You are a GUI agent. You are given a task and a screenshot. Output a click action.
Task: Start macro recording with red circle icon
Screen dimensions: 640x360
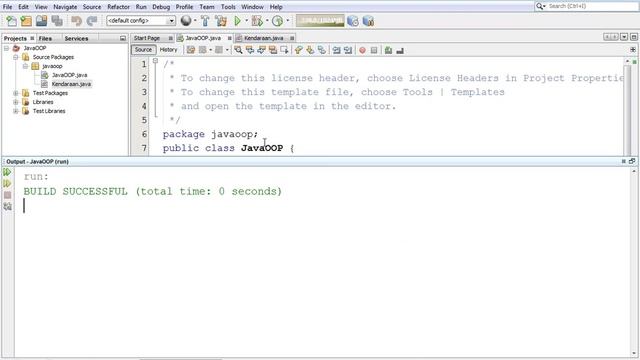click(362, 50)
